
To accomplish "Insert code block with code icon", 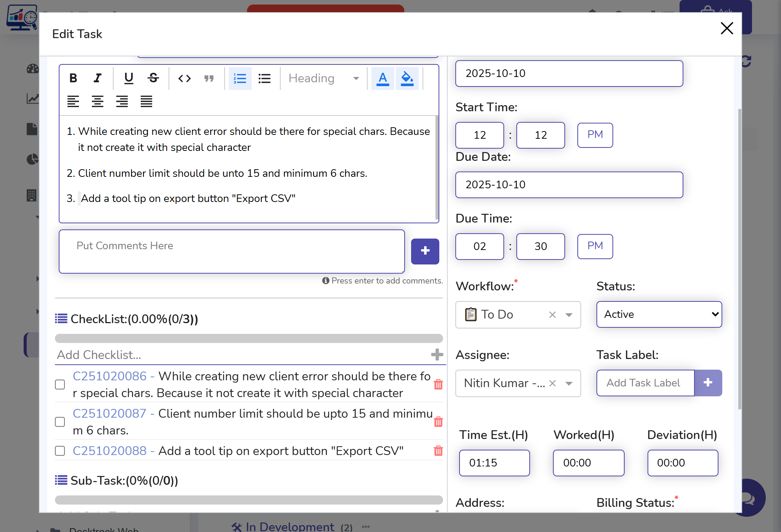I will (185, 79).
